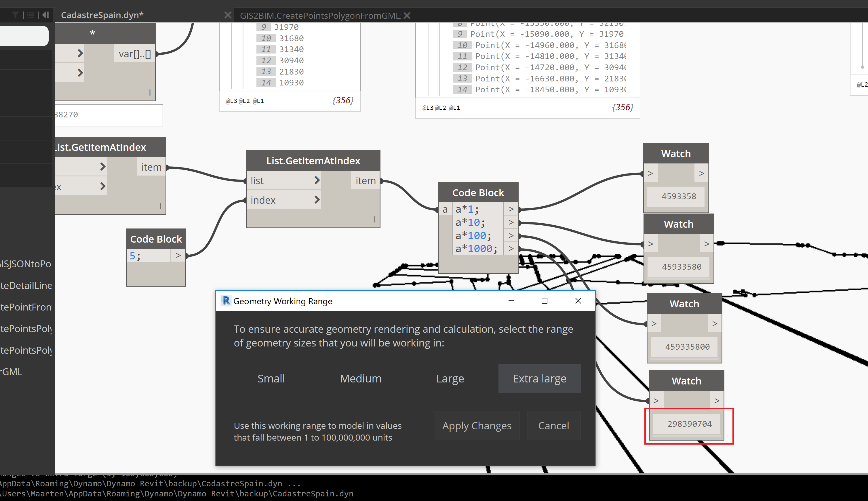868x501 pixels.
Task: Click the 'a' input port of Code Block
Action: click(445, 209)
